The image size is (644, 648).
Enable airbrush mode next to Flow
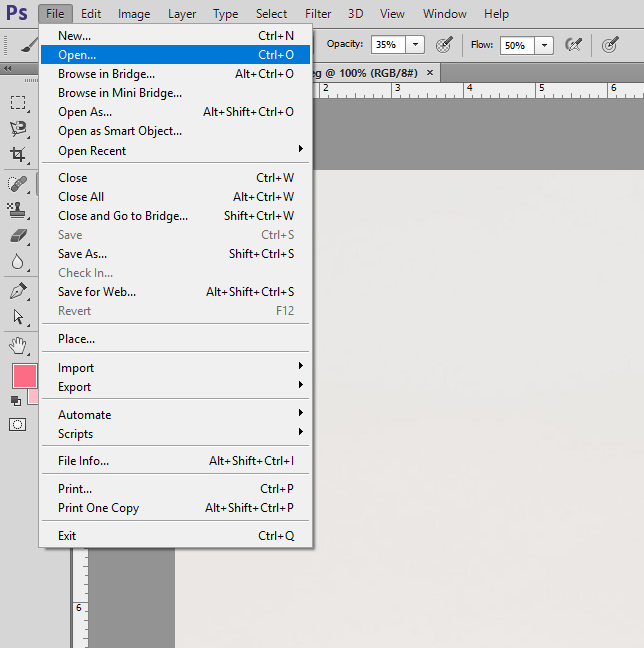click(573, 45)
